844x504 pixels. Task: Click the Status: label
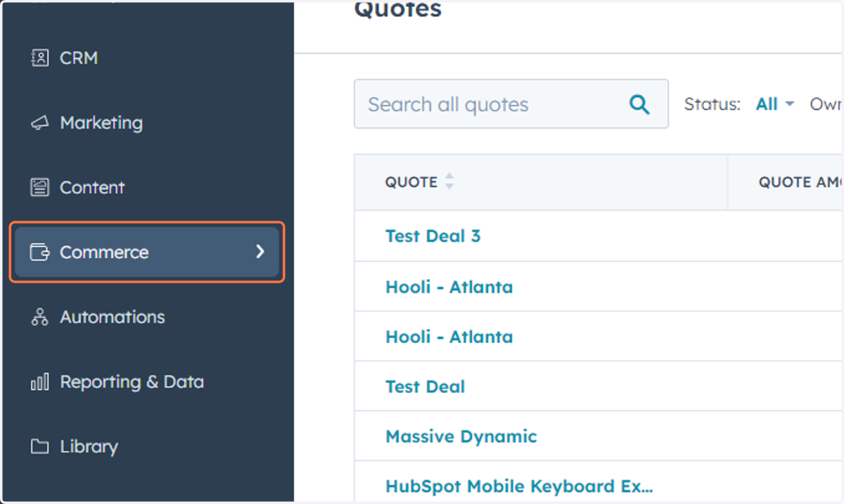pyautogui.click(x=712, y=104)
